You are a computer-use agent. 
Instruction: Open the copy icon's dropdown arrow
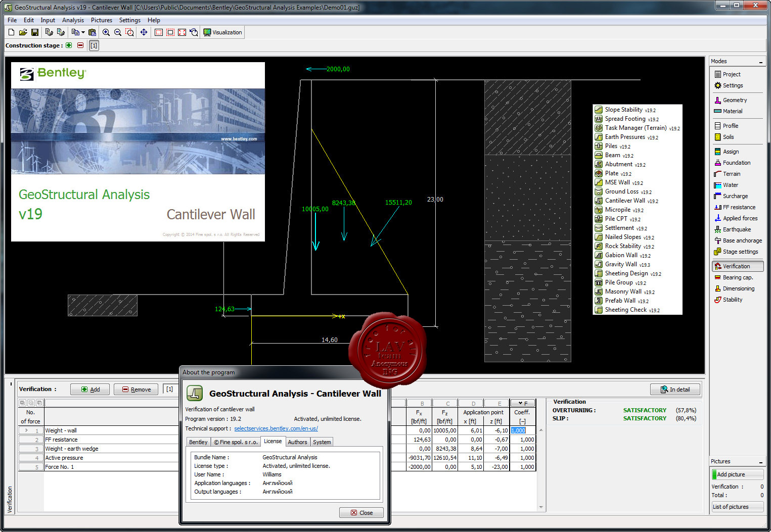(x=83, y=32)
